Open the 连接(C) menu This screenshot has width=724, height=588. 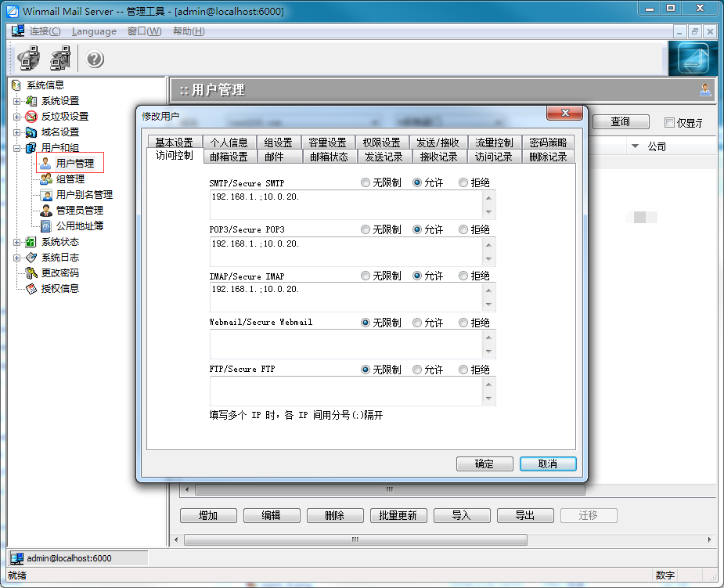(45, 31)
